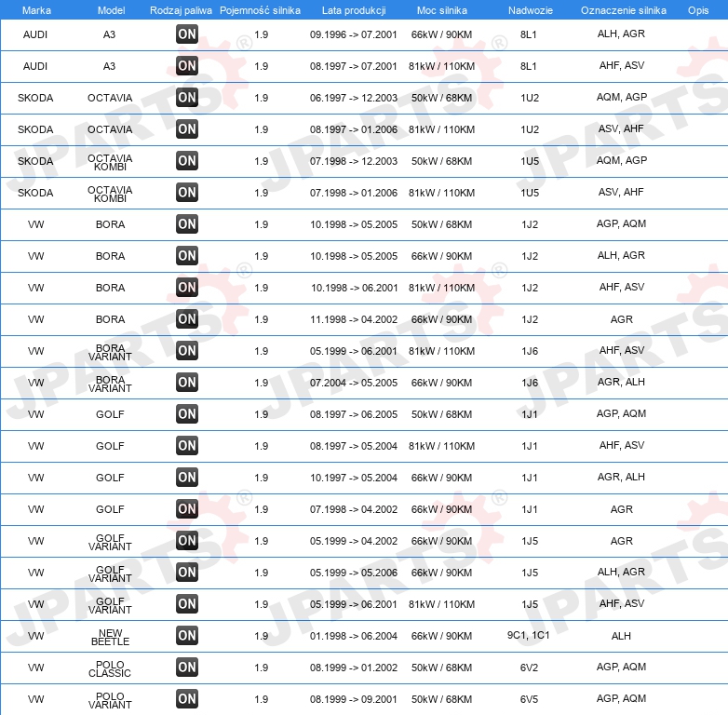Click ON icon in Golf Variant 05.2006 row

pyautogui.click(x=187, y=572)
